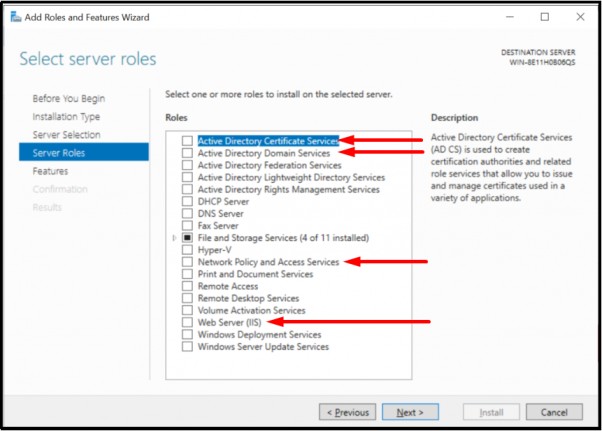Click the Previous button

(x=347, y=412)
